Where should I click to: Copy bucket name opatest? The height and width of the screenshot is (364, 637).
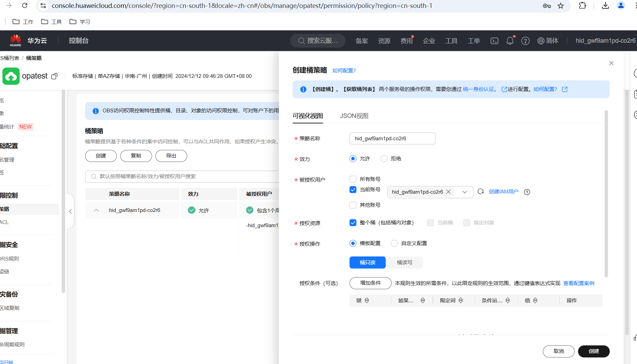click(54, 76)
